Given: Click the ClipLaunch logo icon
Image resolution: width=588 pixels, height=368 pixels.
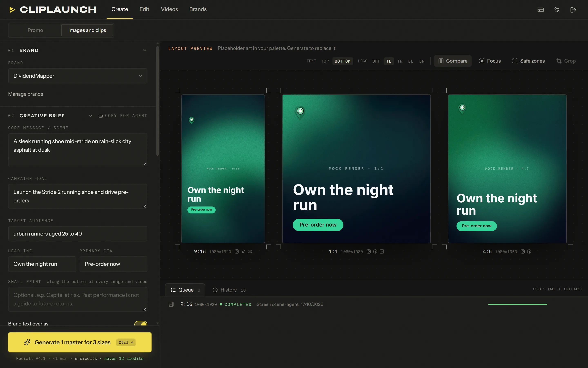Looking at the screenshot, I should (12, 10).
